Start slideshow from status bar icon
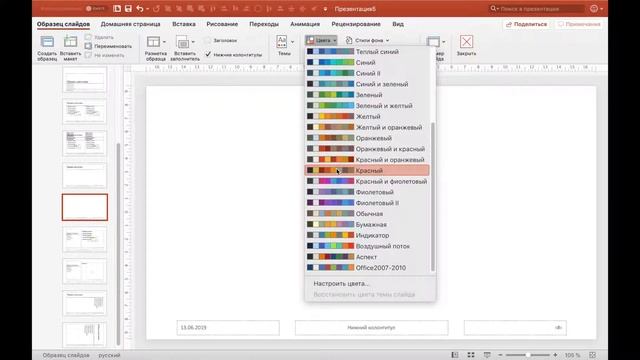 point(487,355)
